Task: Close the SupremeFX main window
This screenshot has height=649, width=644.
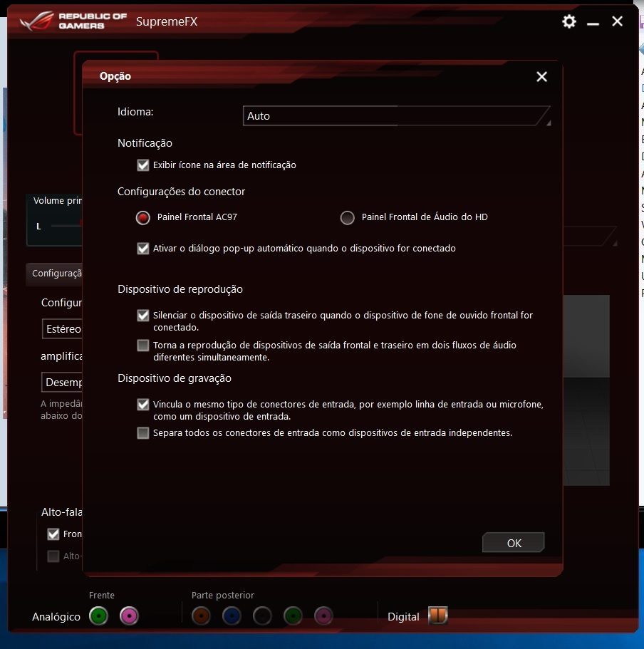Action: [617, 21]
